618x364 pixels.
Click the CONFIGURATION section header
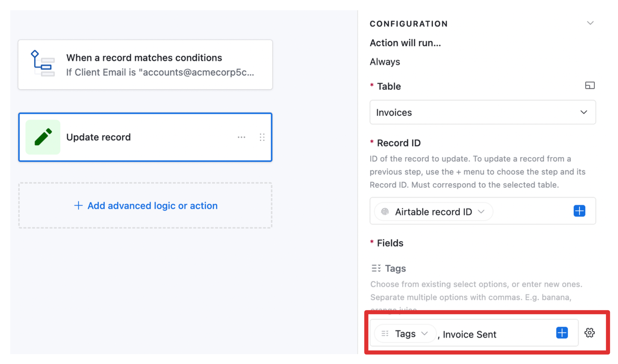(x=409, y=24)
